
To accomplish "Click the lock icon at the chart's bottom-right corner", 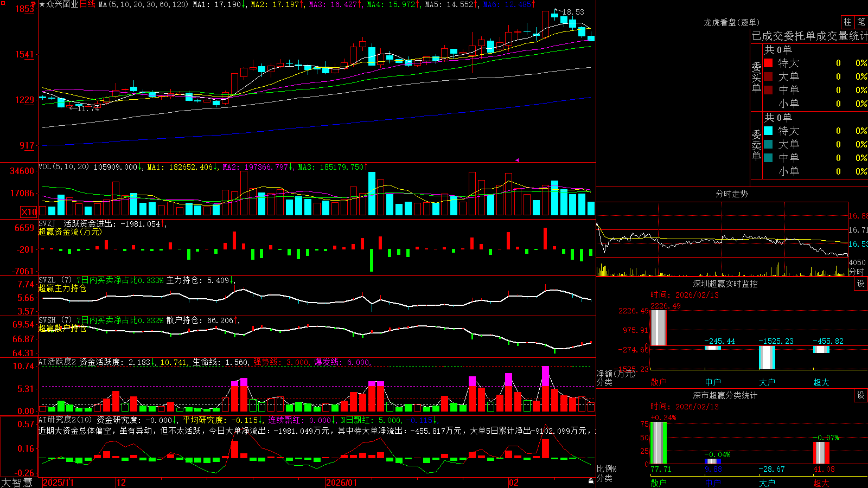I will pos(591,481).
